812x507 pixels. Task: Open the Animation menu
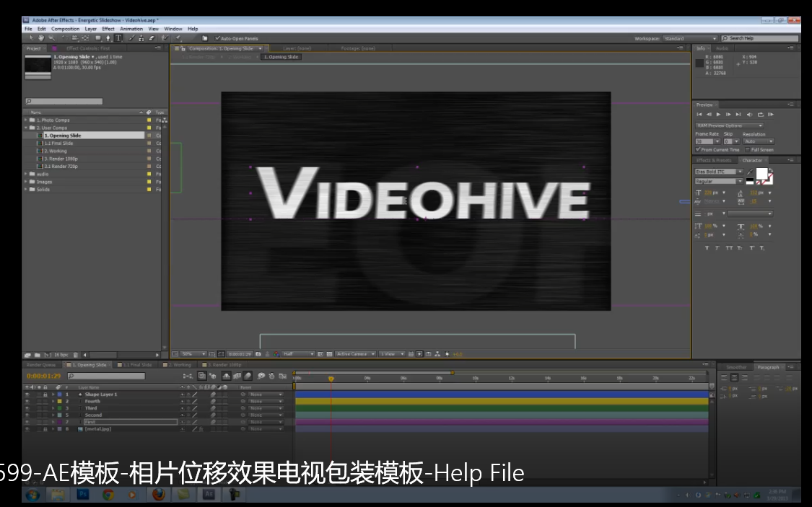click(x=131, y=29)
